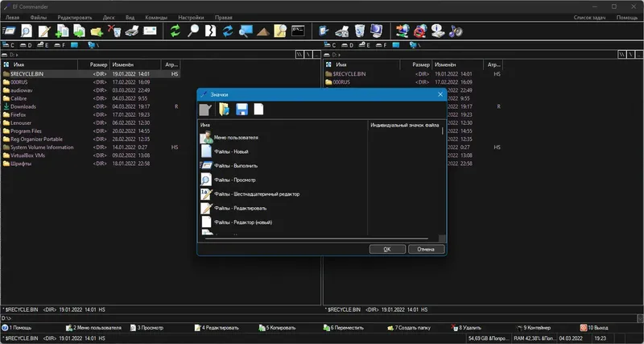Confirm the Значки dialog with OK
Image resolution: width=644 pixels, height=344 pixels.
click(387, 249)
